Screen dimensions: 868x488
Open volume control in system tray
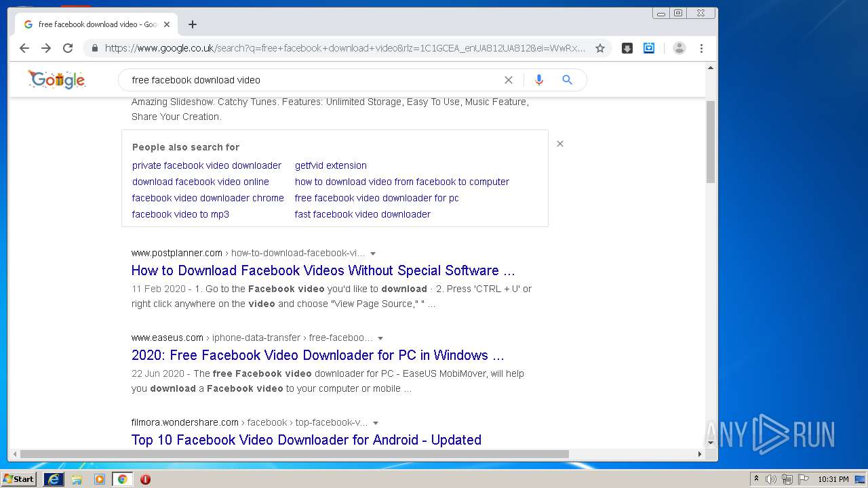coord(771,479)
